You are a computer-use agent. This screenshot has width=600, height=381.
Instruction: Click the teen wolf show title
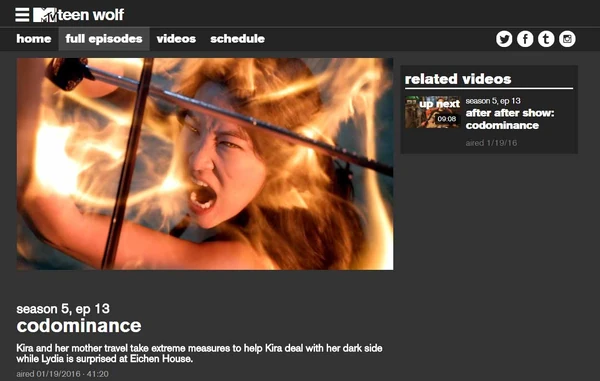[91, 15]
